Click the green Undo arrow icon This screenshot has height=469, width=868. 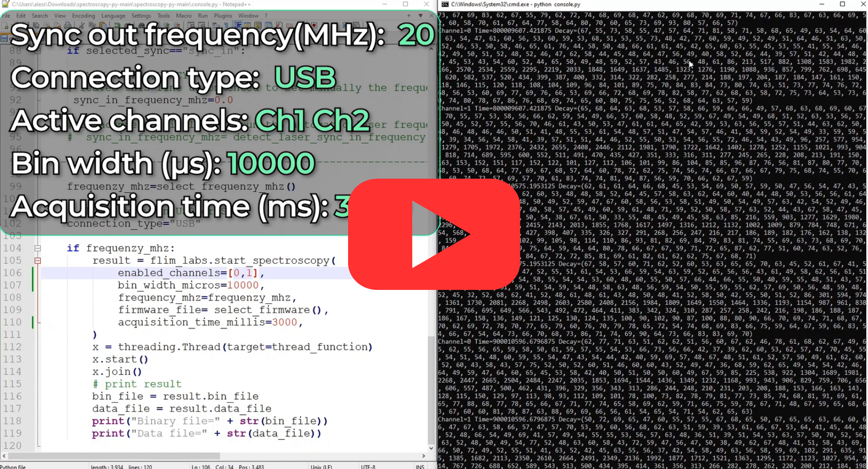(x=117, y=26)
